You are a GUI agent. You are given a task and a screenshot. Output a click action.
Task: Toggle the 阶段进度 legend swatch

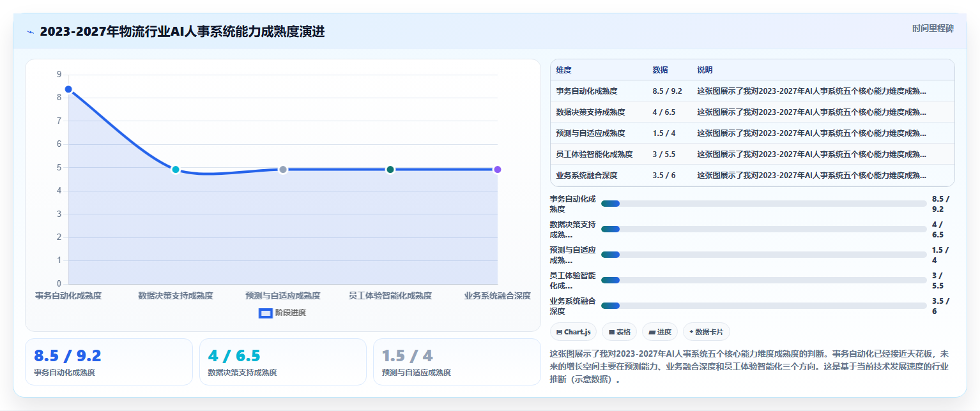coord(266,313)
